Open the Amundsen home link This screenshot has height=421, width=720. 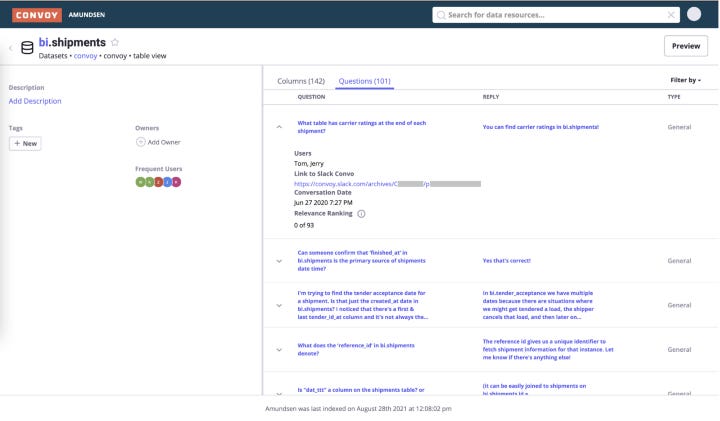[x=87, y=15]
